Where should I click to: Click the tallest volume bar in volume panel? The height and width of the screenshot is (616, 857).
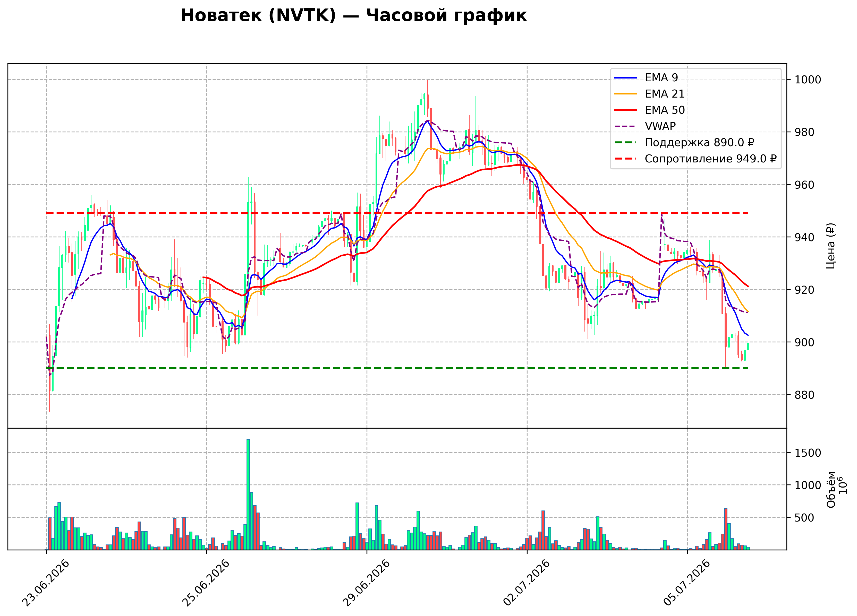[248, 494]
